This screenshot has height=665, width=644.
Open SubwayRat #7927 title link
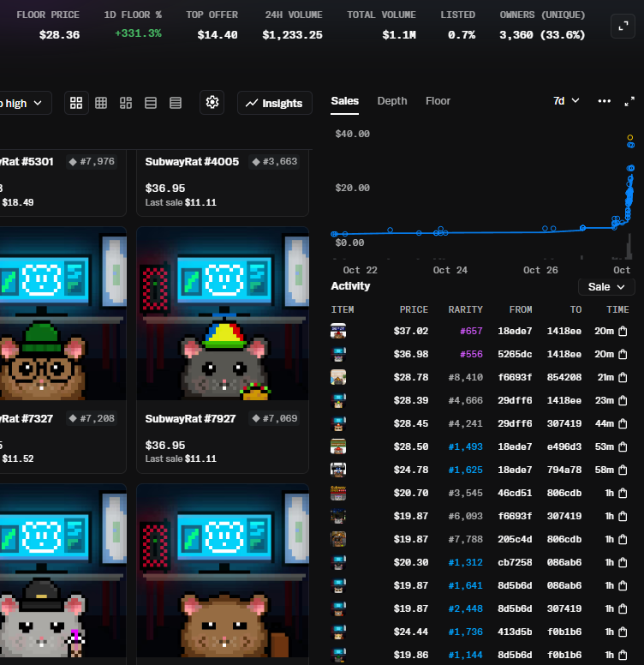click(190, 418)
